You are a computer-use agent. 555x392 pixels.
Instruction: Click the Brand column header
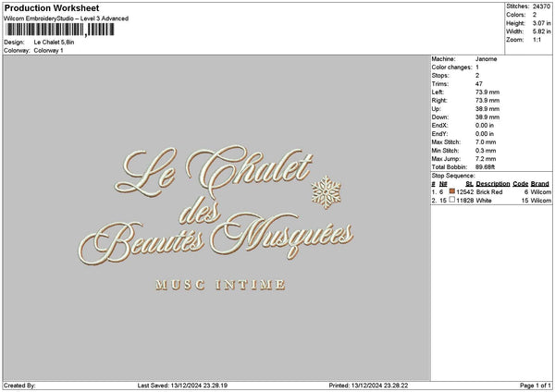540,184
